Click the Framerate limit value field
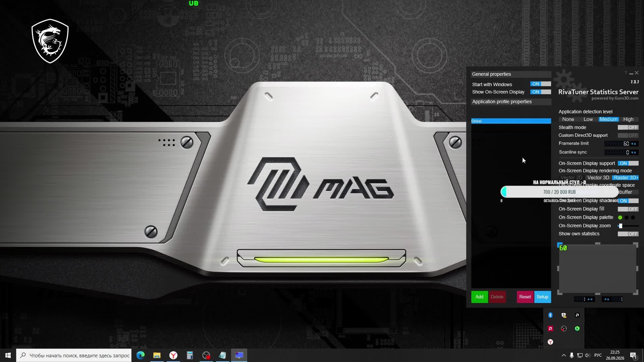 pyautogui.click(x=617, y=144)
